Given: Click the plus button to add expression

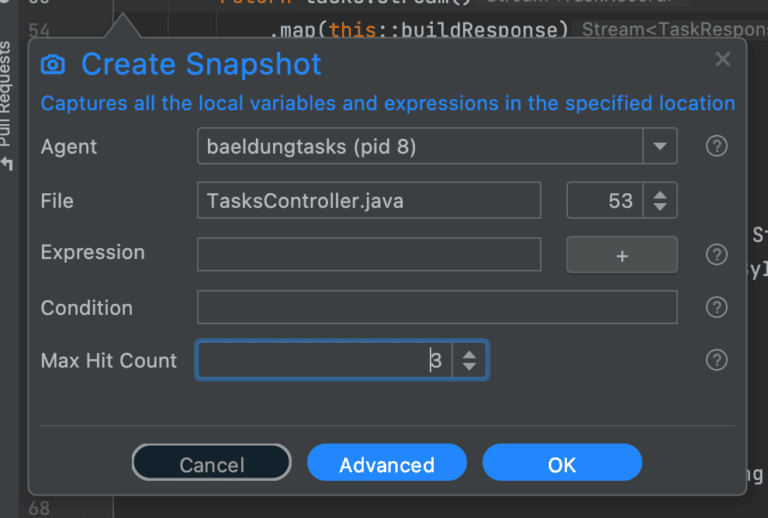Looking at the screenshot, I should pos(621,255).
